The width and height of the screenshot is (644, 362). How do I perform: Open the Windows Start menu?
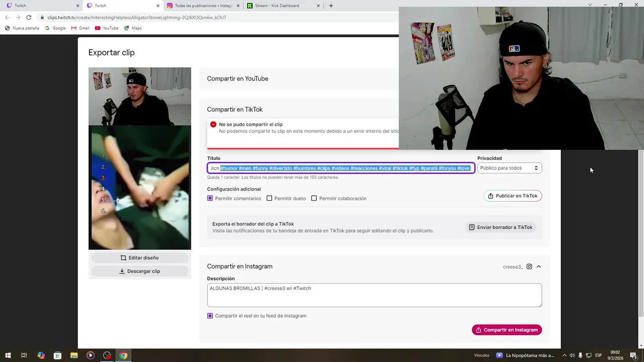8,355
